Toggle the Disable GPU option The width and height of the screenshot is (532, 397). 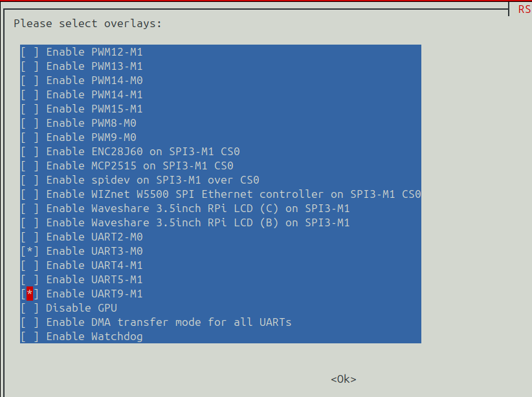click(221, 308)
